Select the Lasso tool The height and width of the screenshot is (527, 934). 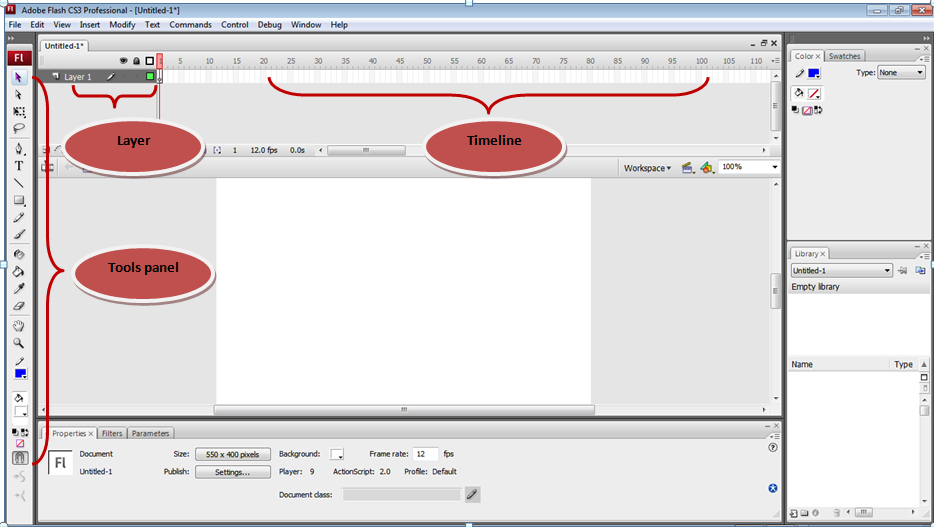19,128
